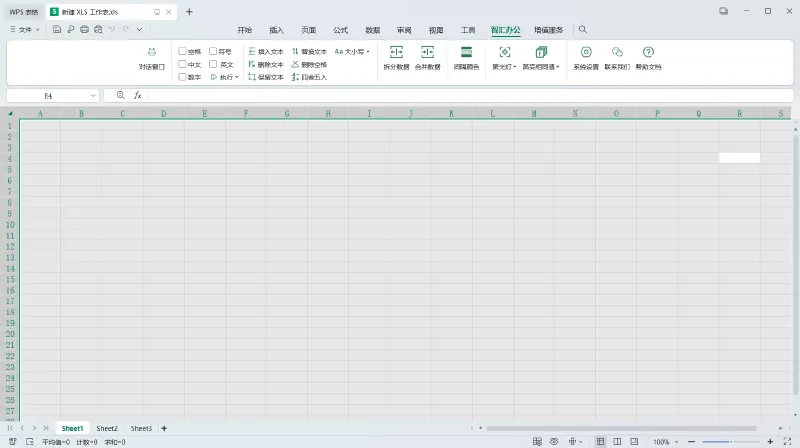800x448 pixels.
Task: Apply 间隔颜色 alternating row color
Action: click(466, 58)
